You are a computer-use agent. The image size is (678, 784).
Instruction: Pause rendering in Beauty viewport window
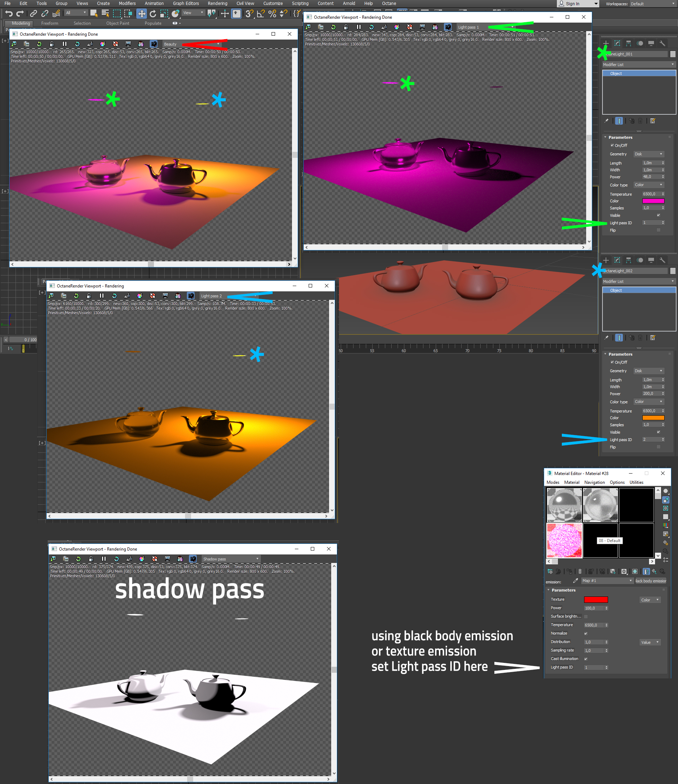(x=64, y=44)
